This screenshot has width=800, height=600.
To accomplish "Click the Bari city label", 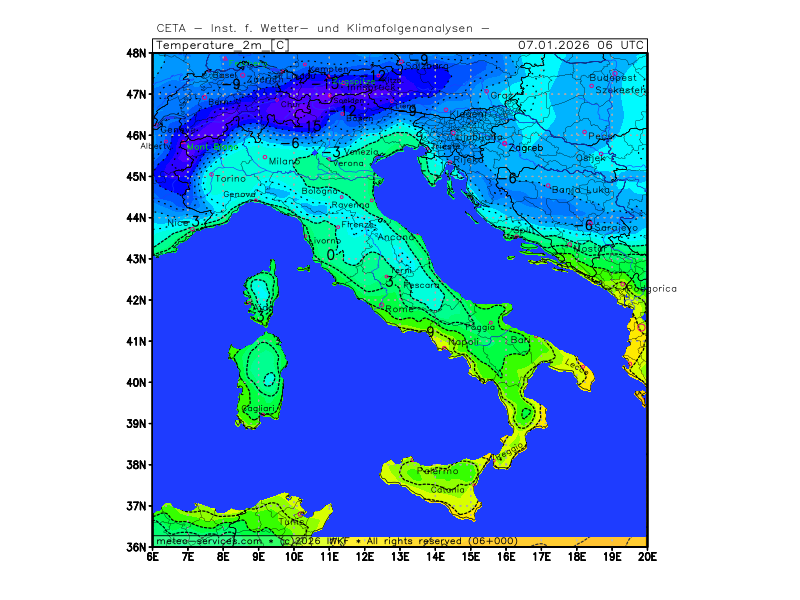I will click(x=520, y=341).
